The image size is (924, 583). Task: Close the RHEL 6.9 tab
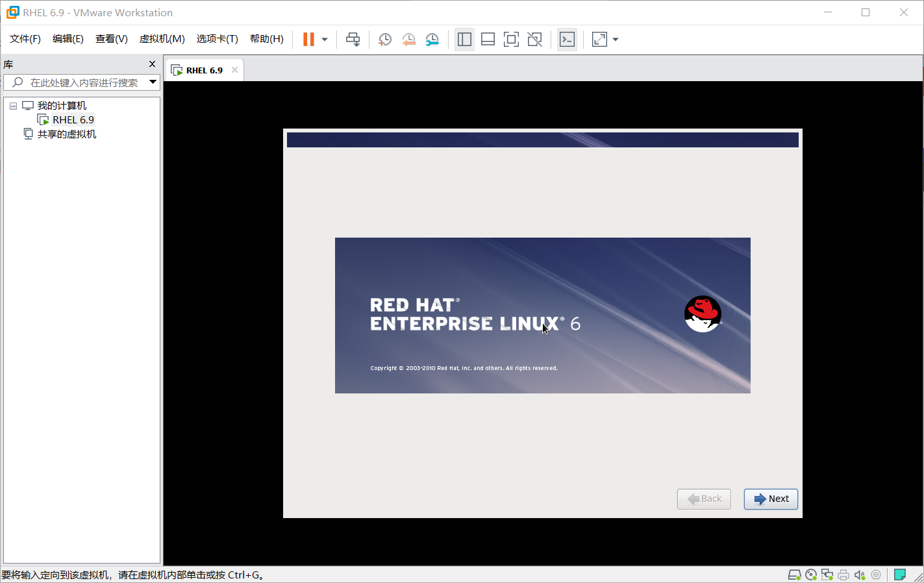[x=234, y=70]
